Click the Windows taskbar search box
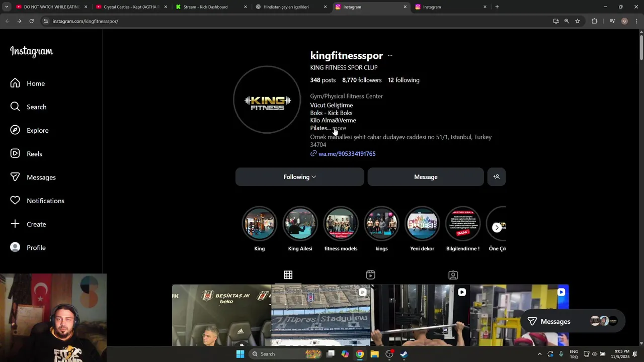644x362 pixels. [x=286, y=354]
